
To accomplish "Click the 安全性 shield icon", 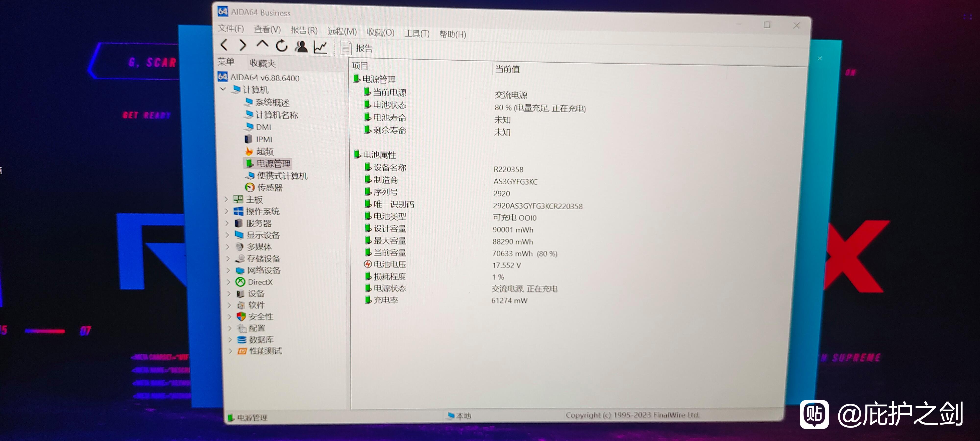I will 241,316.
